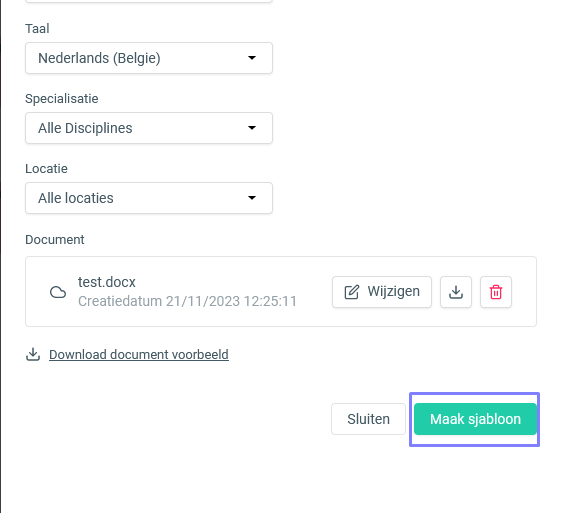Click the arrow of the Taal combo box
This screenshot has height=513, width=561.
(x=252, y=58)
